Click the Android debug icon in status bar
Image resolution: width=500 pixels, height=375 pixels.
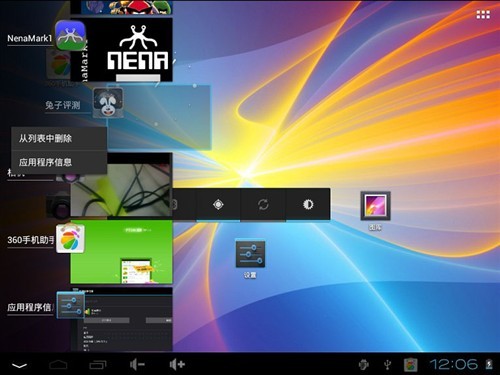tap(364, 364)
